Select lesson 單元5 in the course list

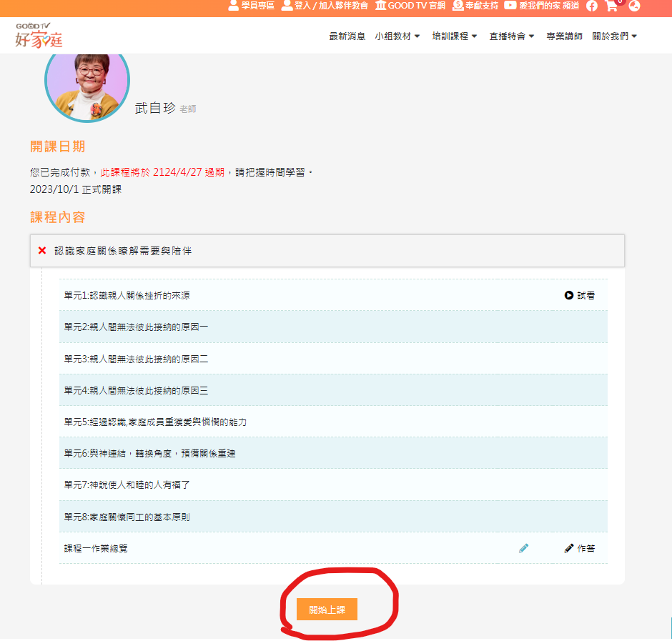click(155, 422)
